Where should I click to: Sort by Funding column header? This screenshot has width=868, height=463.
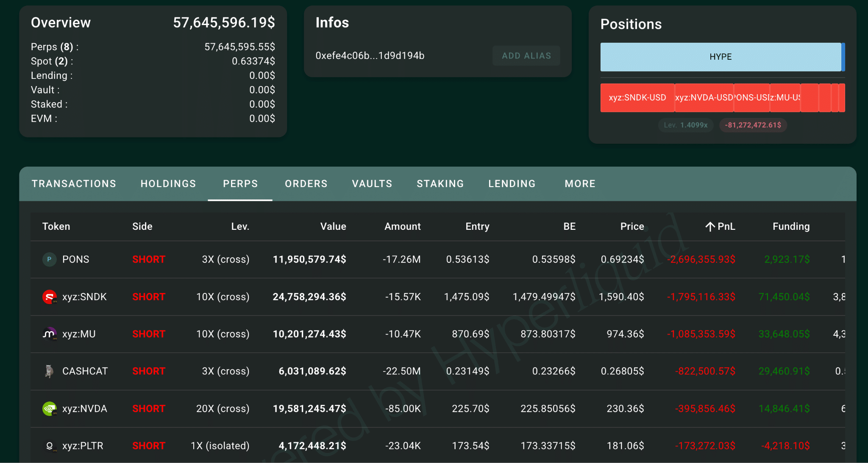point(791,226)
